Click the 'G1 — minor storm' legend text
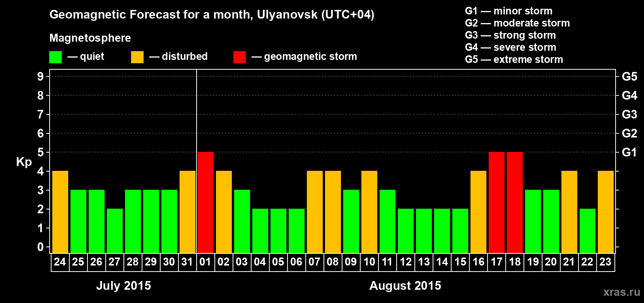Screen dimensions: 644x303 509,11
